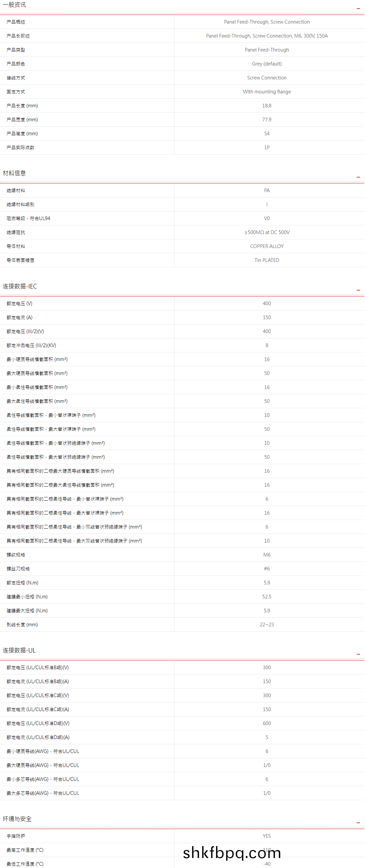The image size is (365, 868).
Task: Collapse the 环境与安全 section with the minus icon
Action: 359,823
